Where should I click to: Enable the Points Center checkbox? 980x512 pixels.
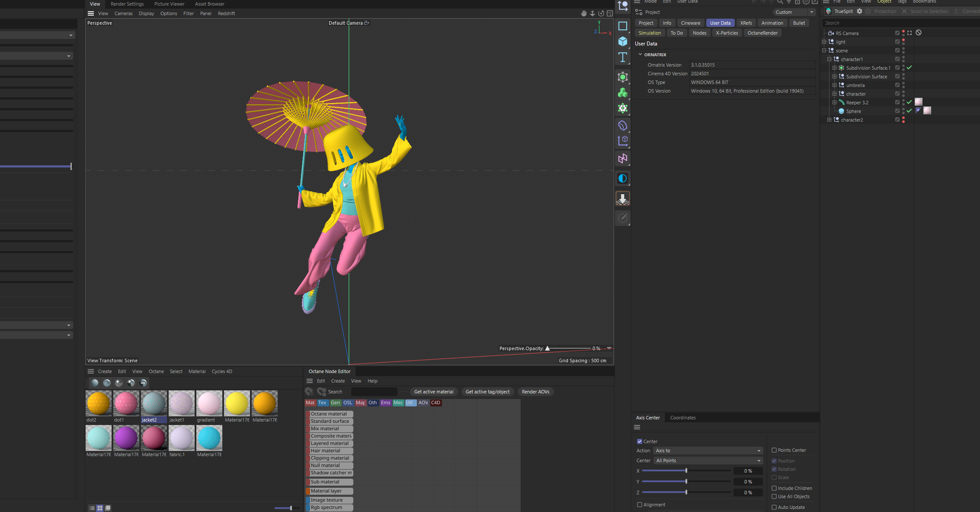coord(774,450)
